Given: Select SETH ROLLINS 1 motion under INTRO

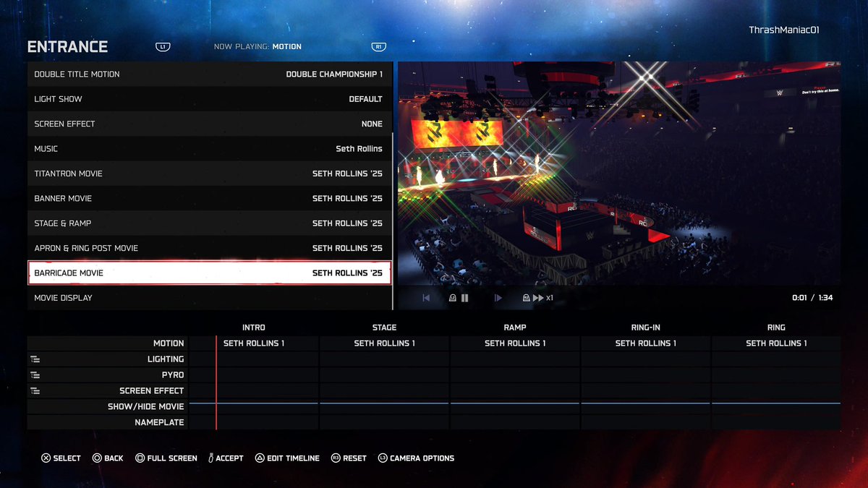Looking at the screenshot, I should 254,343.
